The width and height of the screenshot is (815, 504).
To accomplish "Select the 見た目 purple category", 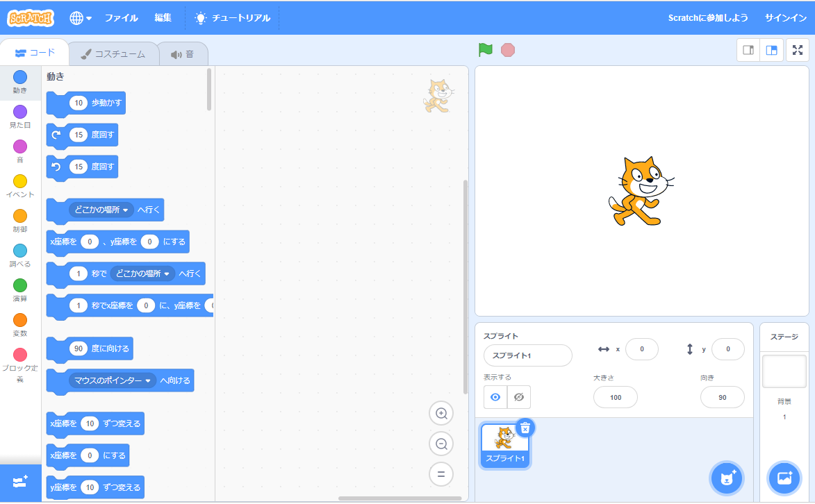I will 19,117.
